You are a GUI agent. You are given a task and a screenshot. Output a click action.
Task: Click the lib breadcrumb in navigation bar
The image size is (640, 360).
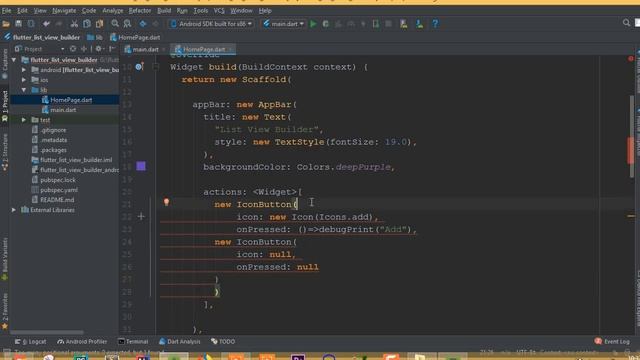95,38
